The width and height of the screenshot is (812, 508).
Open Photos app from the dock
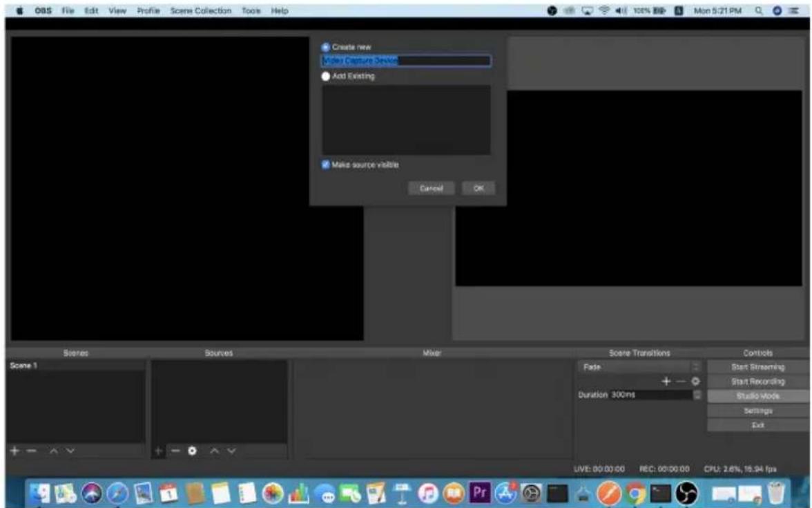click(x=272, y=493)
